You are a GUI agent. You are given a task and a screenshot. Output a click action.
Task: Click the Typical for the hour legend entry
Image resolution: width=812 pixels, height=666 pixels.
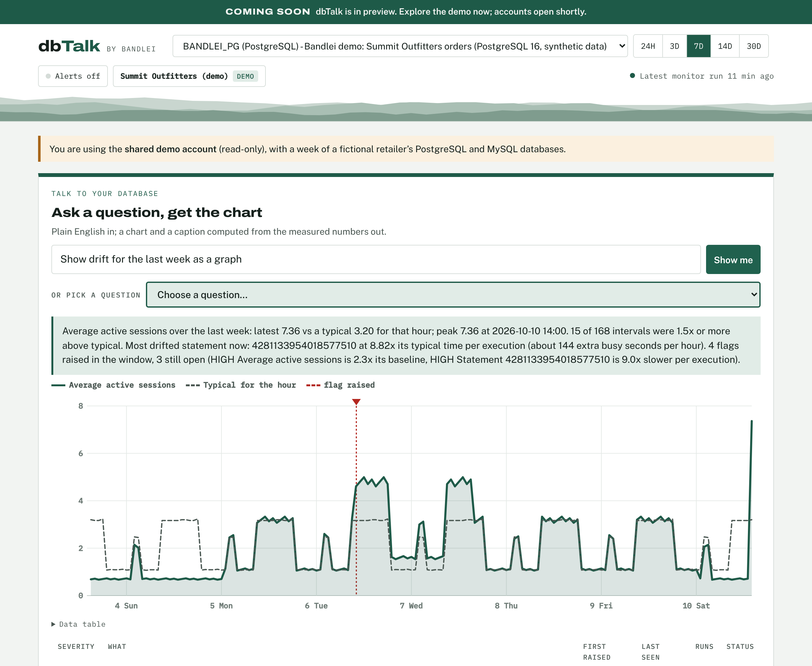pyautogui.click(x=241, y=385)
